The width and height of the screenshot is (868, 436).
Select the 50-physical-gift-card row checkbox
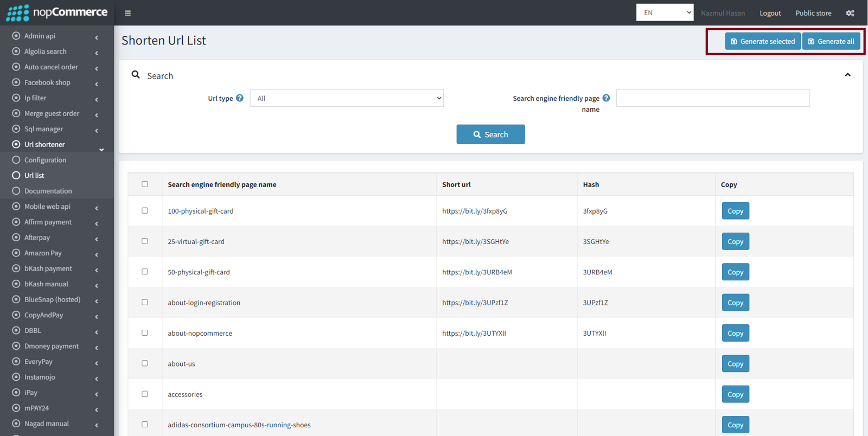pos(145,272)
